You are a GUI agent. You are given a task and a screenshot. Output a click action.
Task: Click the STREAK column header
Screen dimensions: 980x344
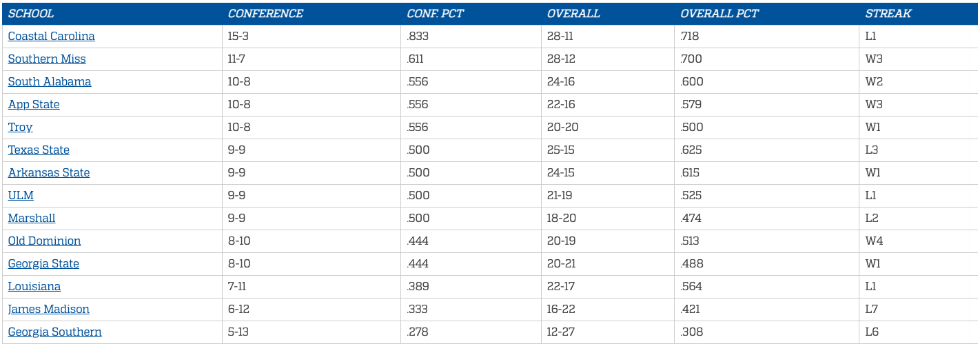click(x=888, y=13)
